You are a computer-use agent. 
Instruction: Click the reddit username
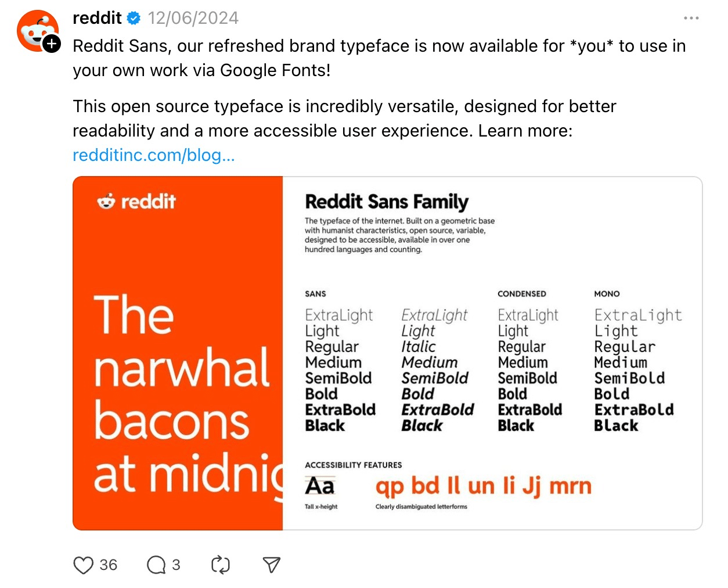click(x=97, y=17)
